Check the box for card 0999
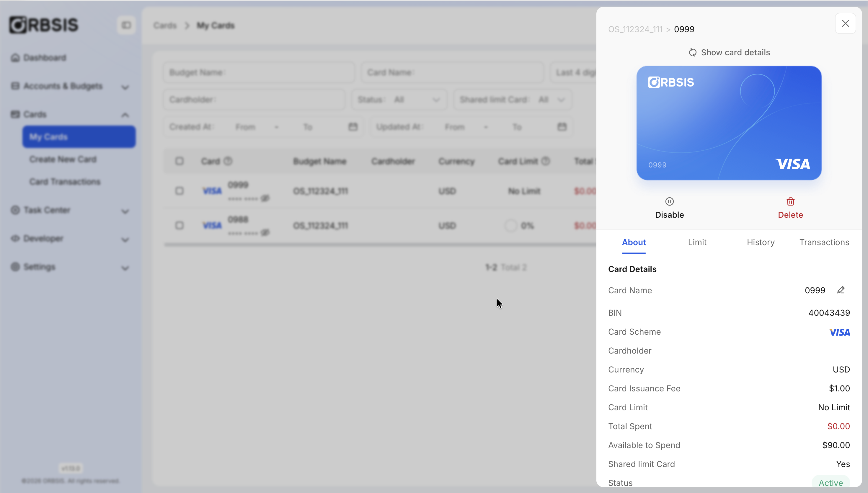 (179, 191)
